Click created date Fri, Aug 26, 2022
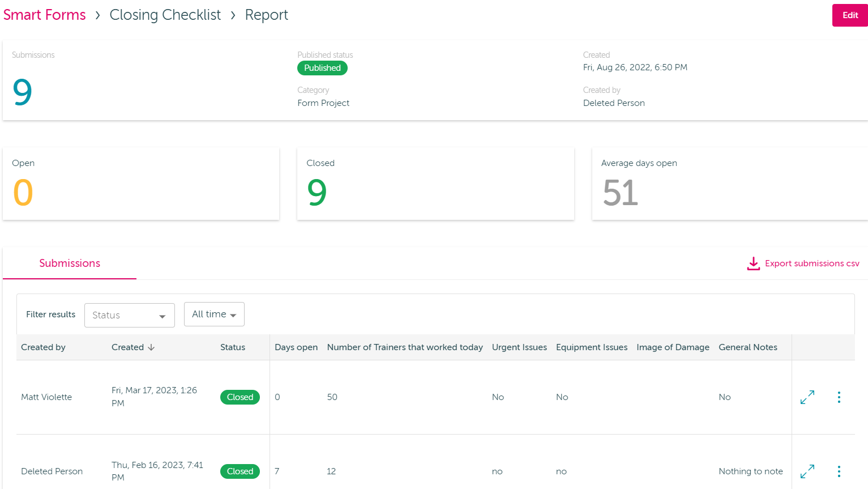The width and height of the screenshot is (868, 489). coord(635,67)
